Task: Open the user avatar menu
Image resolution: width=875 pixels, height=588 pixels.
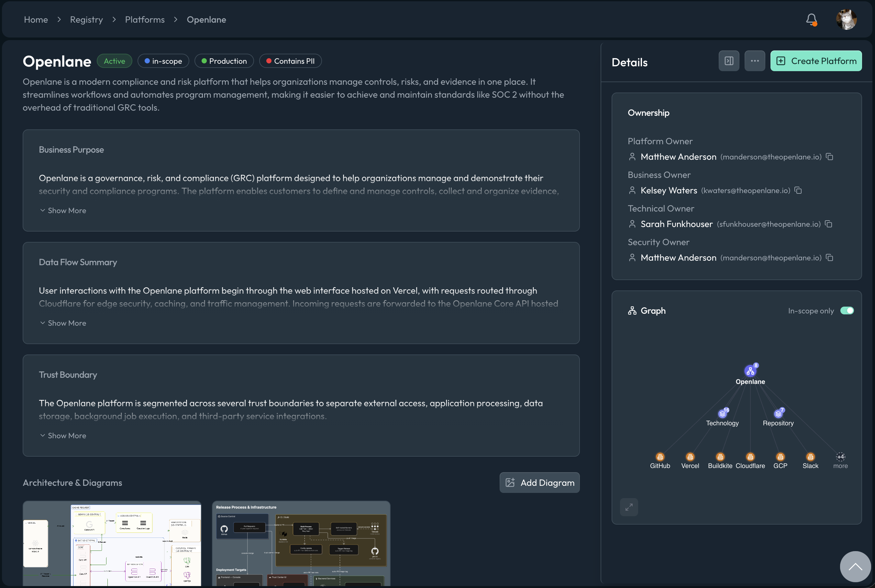Action: 847,19
